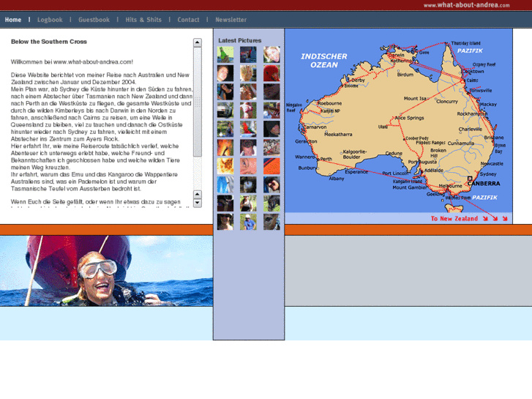Click Kalgoorlie-Boulder on the map

coord(355,154)
